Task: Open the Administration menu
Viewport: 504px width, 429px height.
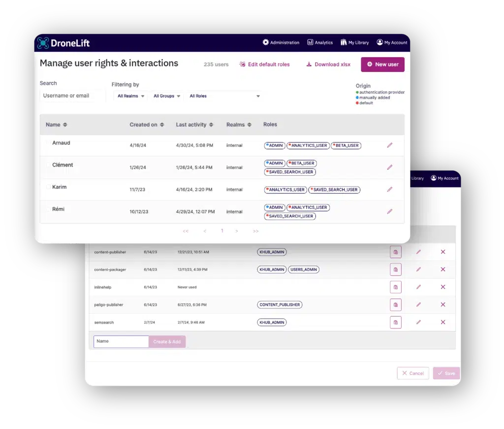Action: 281,43
